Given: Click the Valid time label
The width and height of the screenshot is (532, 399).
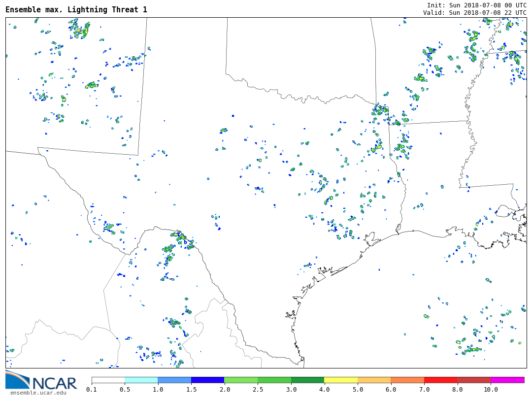Looking at the screenshot, I should coord(475,12).
